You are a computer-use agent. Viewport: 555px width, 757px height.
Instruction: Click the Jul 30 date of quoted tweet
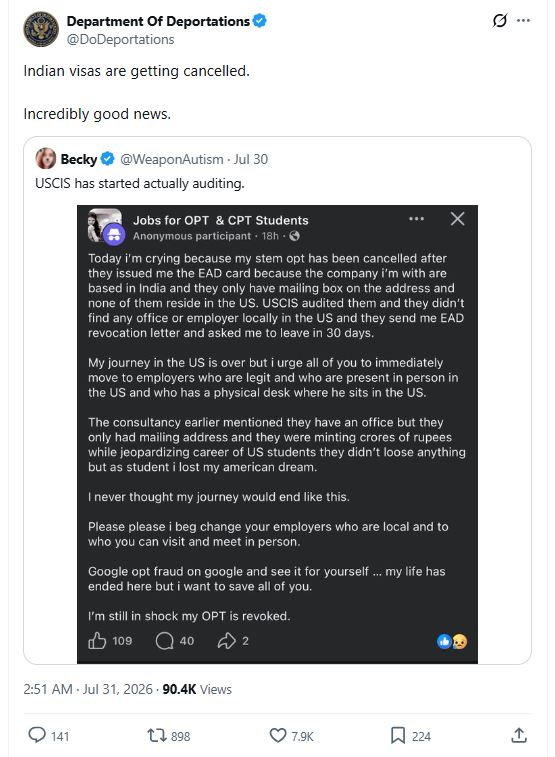[x=250, y=159]
